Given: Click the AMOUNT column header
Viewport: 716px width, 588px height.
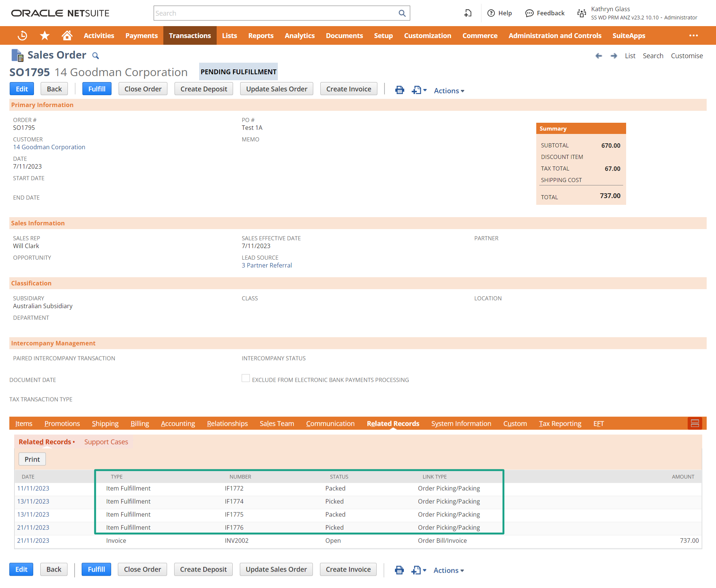Looking at the screenshot, I should coord(683,477).
